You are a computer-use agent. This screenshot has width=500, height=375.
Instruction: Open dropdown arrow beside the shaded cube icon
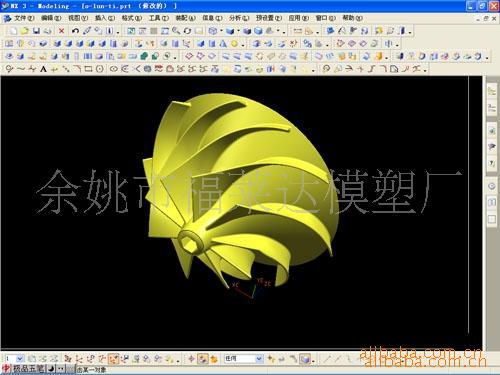[239, 31]
